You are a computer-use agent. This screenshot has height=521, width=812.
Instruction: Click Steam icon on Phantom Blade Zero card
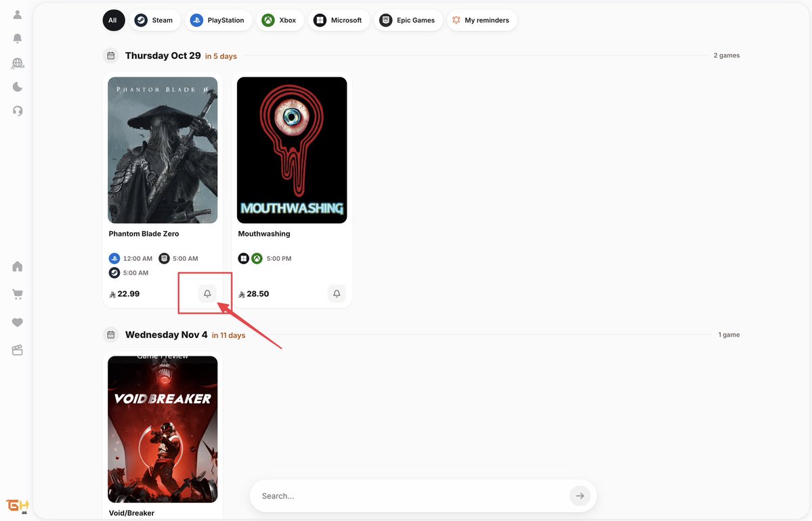(x=114, y=273)
